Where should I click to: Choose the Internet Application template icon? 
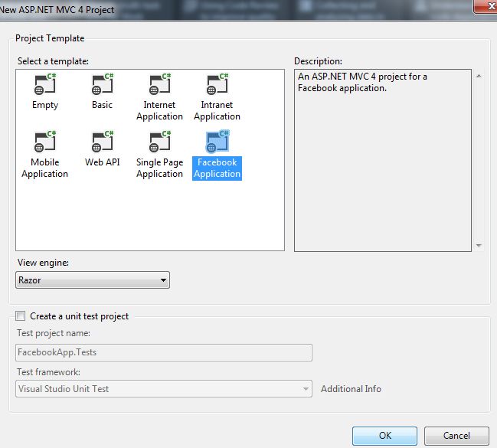pyautogui.click(x=160, y=84)
